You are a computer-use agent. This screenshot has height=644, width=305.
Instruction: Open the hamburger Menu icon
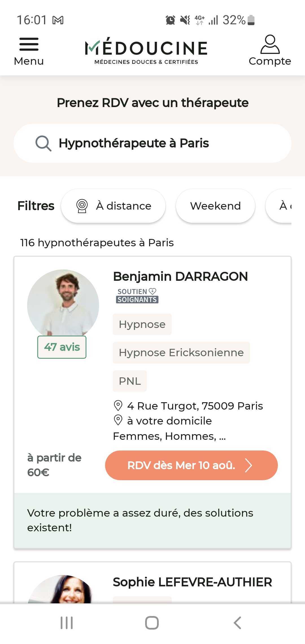coord(29,45)
